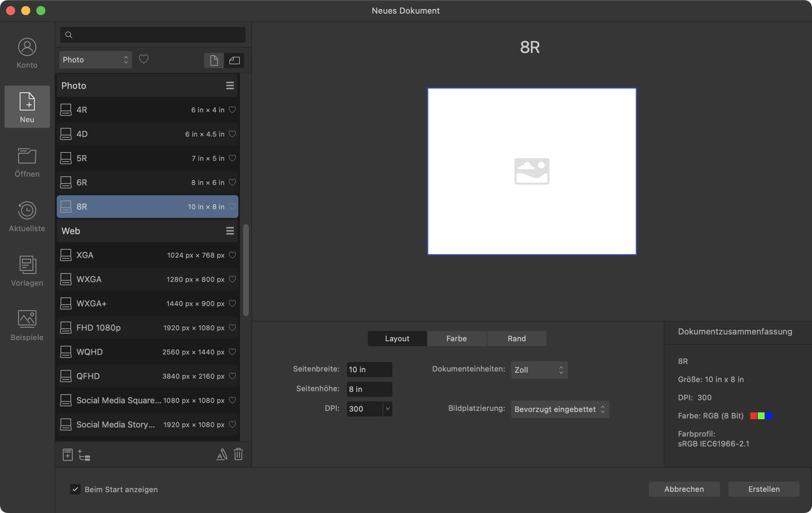Expand the Photo category menu
The width and height of the screenshot is (812, 513).
tap(229, 85)
